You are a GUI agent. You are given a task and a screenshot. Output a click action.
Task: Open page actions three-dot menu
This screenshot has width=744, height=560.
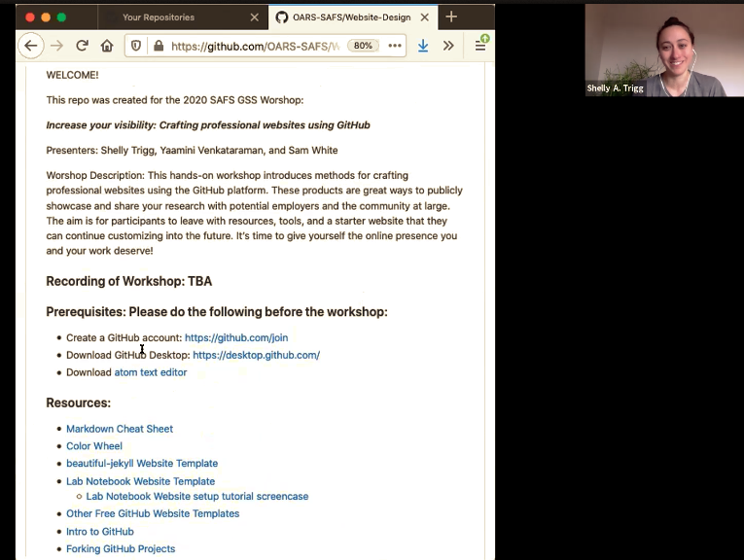pos(395,46)
